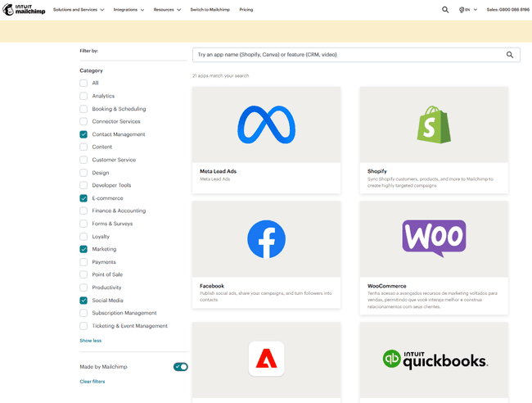
Task: Enable Developer Tools filter
Action: click(x=83, y=185)
